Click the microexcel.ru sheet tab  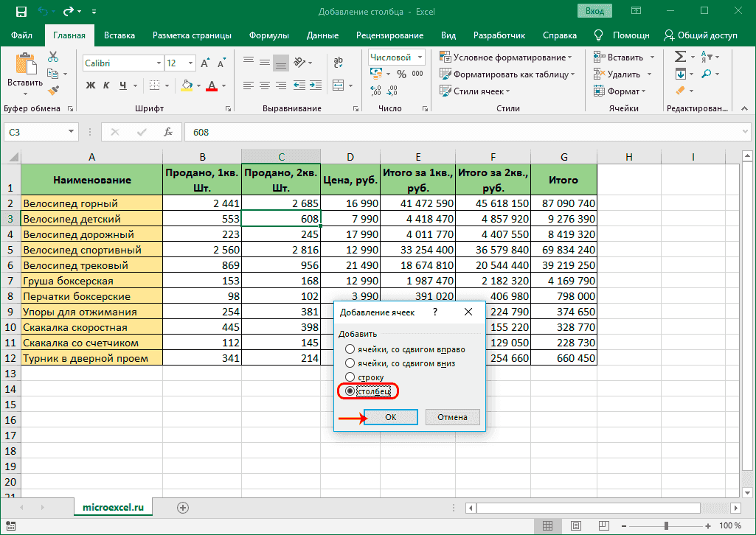[113, 508]
